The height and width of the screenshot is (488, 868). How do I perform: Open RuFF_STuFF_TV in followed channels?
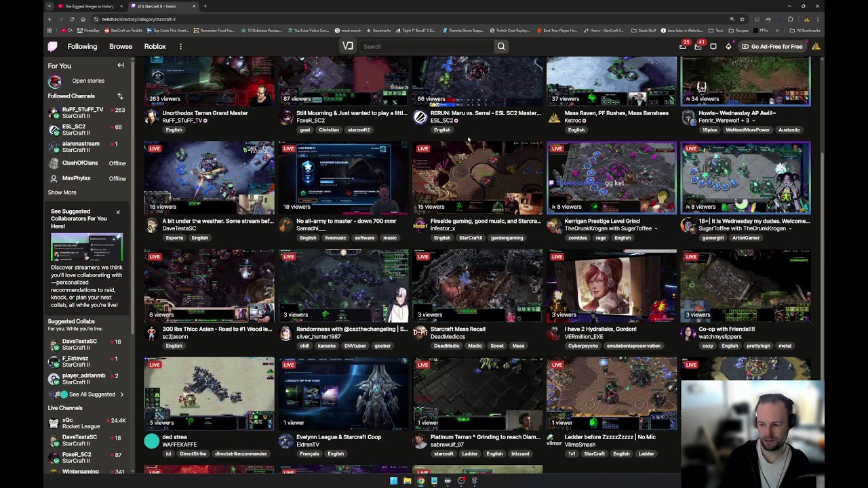(x=86, y=113)
